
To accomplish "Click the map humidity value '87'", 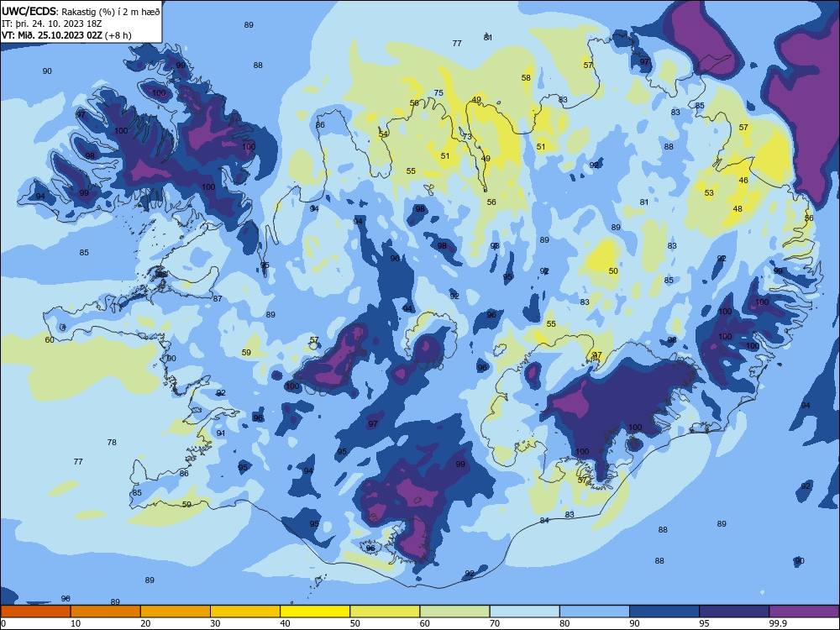I will tap(218, 298).
